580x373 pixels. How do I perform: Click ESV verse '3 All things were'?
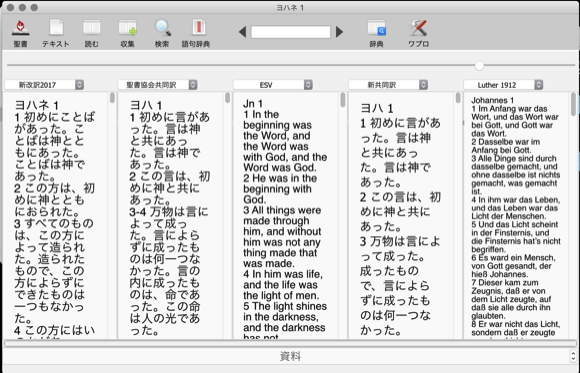coord(282,210)
